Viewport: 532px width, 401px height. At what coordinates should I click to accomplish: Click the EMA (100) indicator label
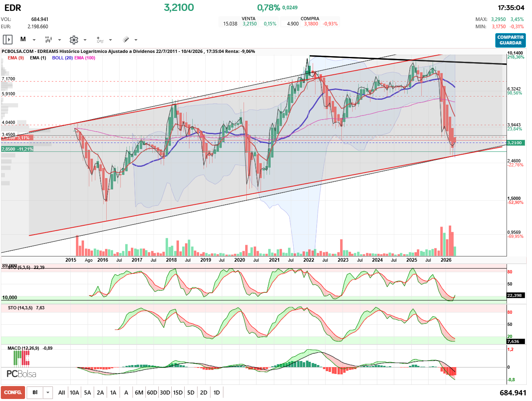point(85,58)
